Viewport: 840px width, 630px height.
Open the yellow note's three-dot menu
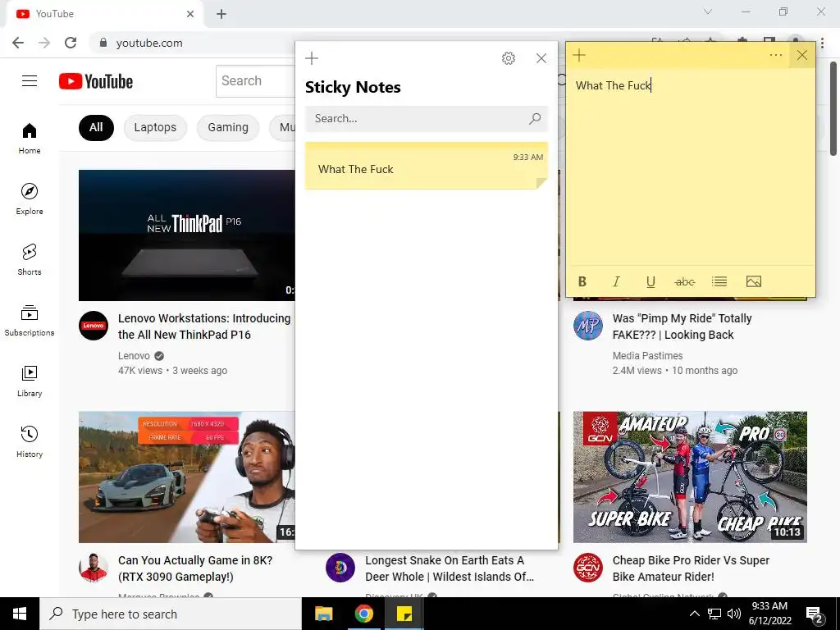pos(776,55)
